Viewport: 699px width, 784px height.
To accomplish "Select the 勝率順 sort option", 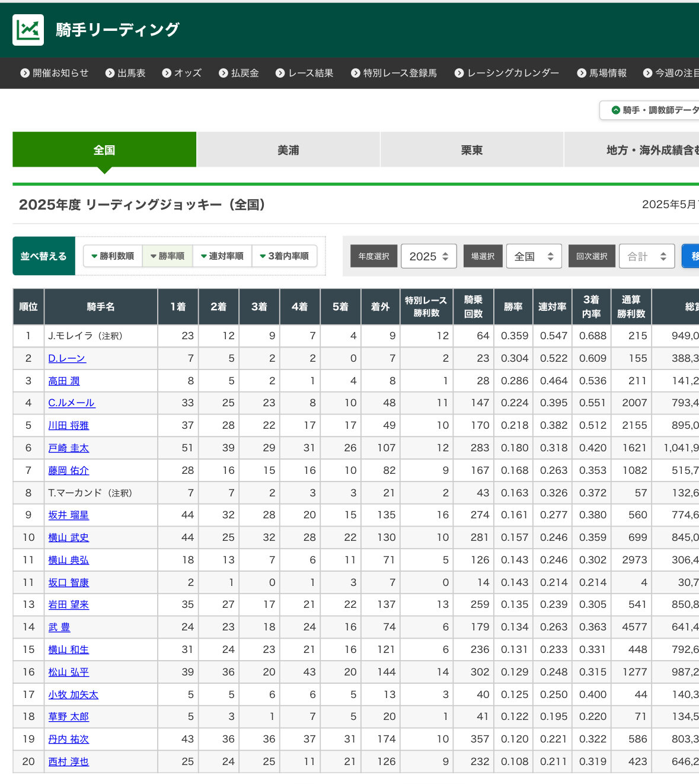I will pyautogui.click(x=168, y=256).
